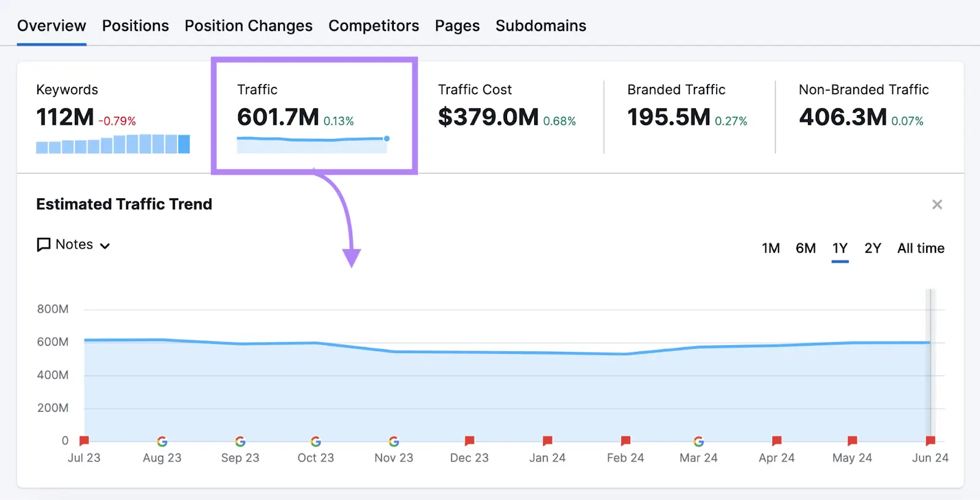Screen dimensions: 980x500
Task: Close the Estimated Traffic Trend panel
Action: (937, 204)
